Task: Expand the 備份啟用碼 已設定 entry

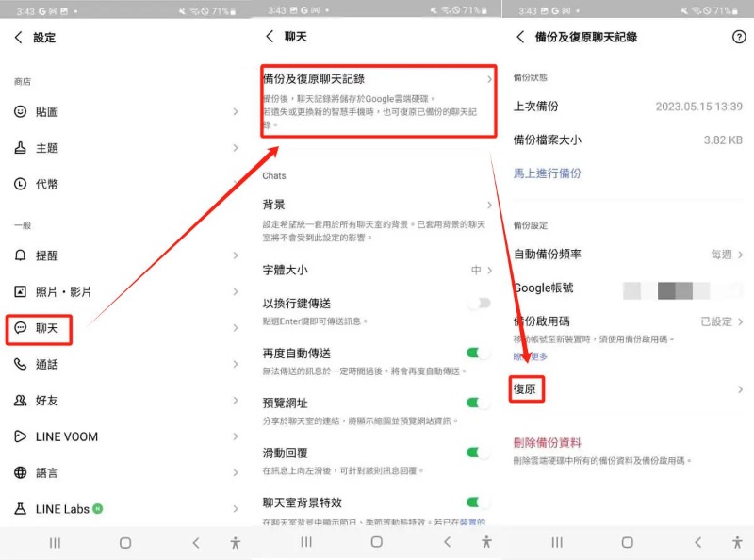Action: point(722,321)
